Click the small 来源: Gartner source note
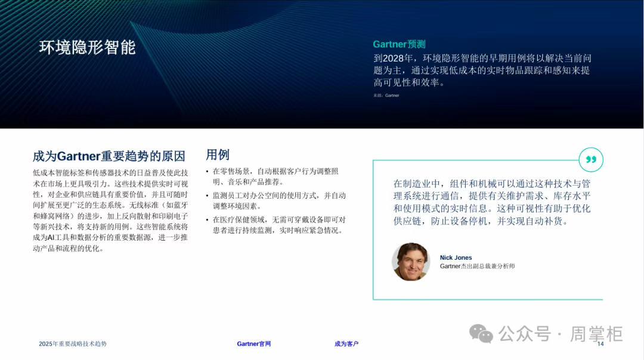Screen dimensions: 644x360 [x=386, y=96]
